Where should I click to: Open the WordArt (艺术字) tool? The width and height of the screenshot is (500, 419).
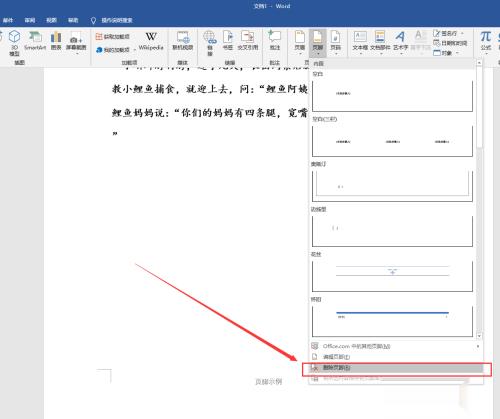400,41
